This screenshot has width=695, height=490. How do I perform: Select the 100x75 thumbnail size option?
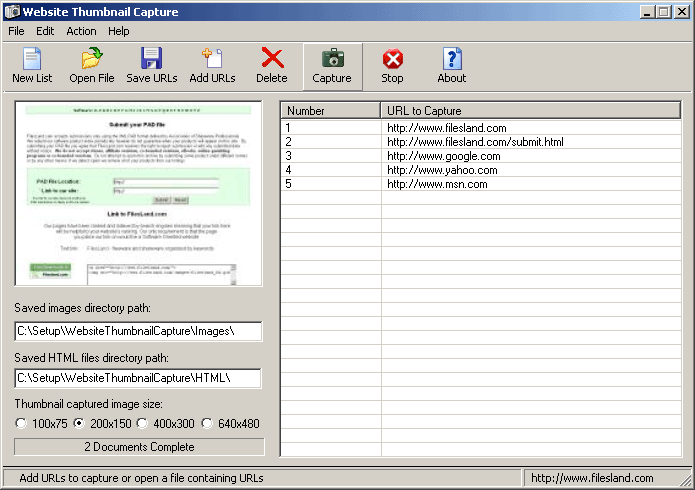(22, 424)
